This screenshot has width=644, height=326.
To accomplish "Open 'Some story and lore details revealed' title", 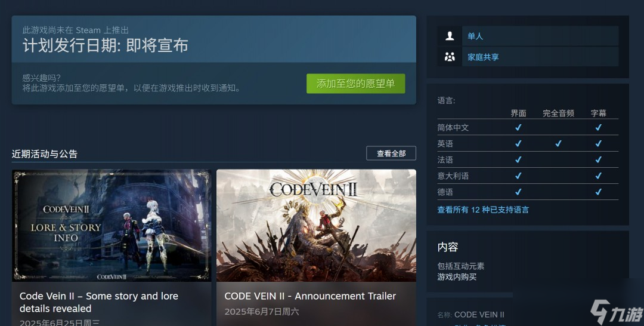I will [99, 302].
